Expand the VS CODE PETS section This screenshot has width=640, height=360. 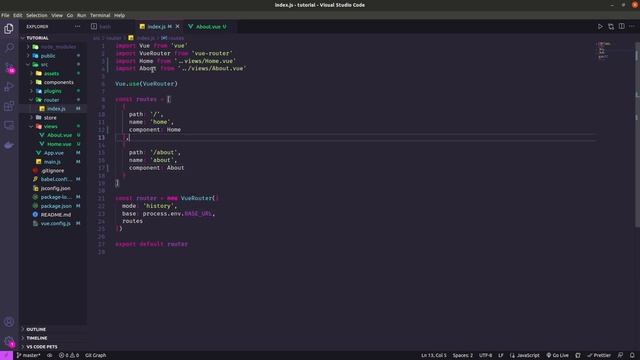pos(53,347)
